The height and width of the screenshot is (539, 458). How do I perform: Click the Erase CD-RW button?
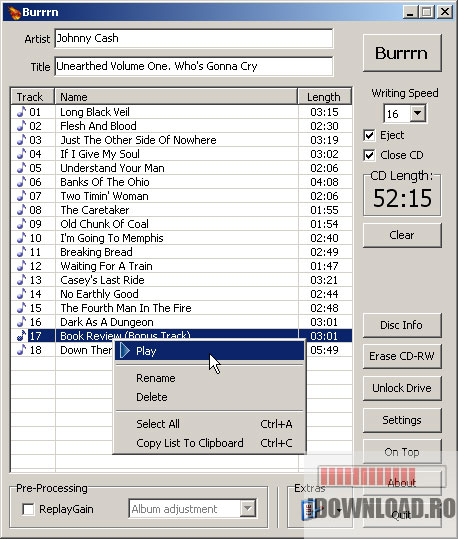[402, 356]
